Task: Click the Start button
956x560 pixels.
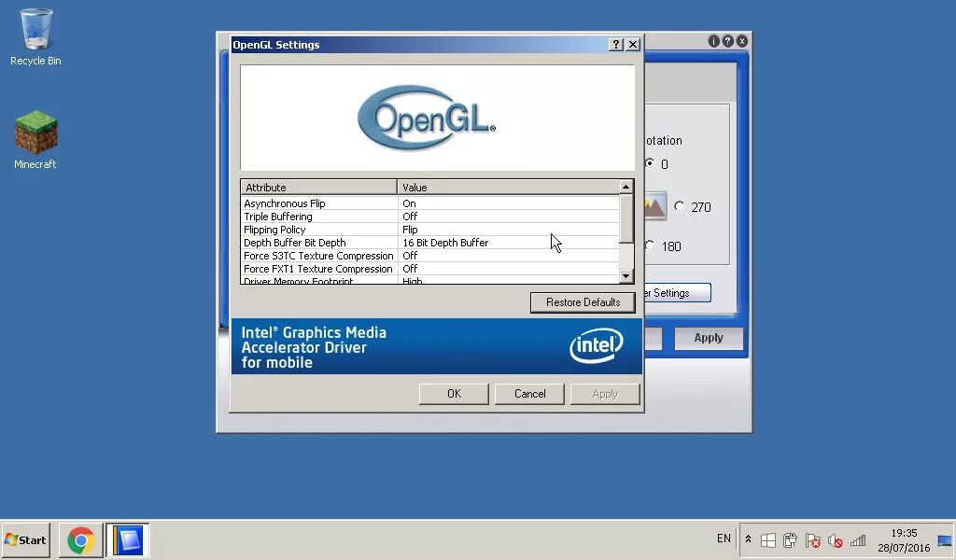Action: pos(25,539)
